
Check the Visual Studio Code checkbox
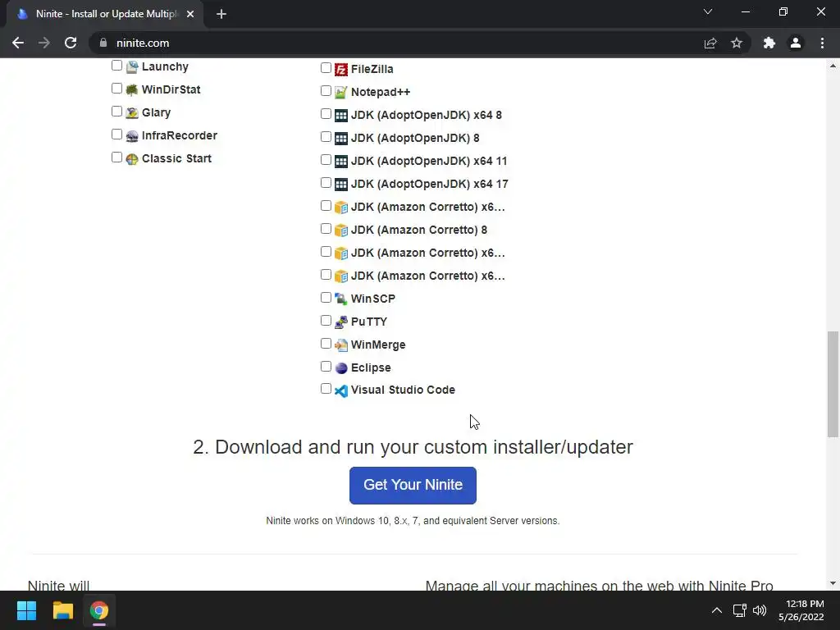point(326,388)
